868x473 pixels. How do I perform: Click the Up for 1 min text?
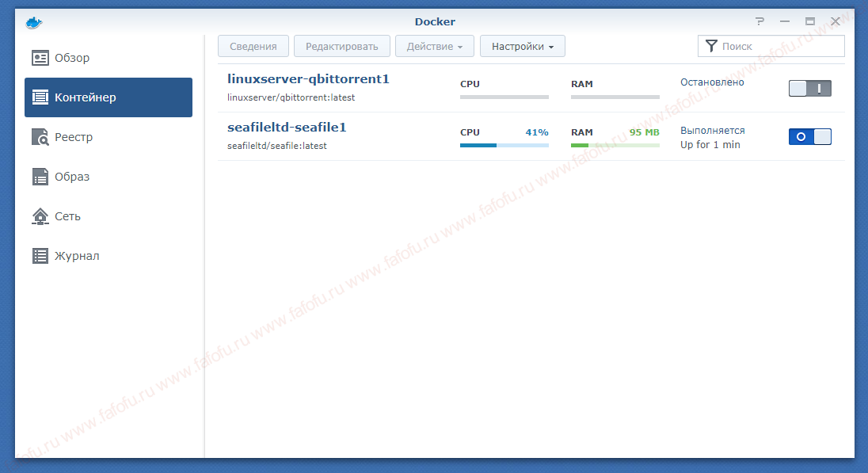(710, 144)
